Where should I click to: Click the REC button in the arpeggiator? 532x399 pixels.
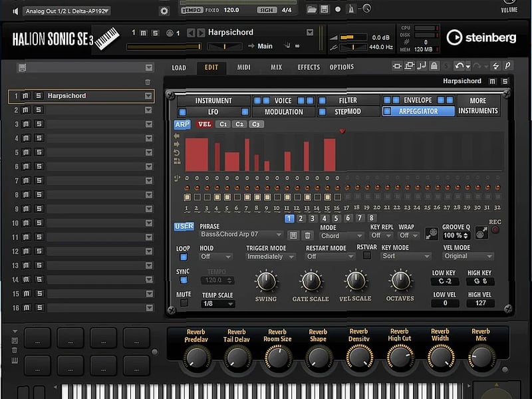[x=495, y=230]
